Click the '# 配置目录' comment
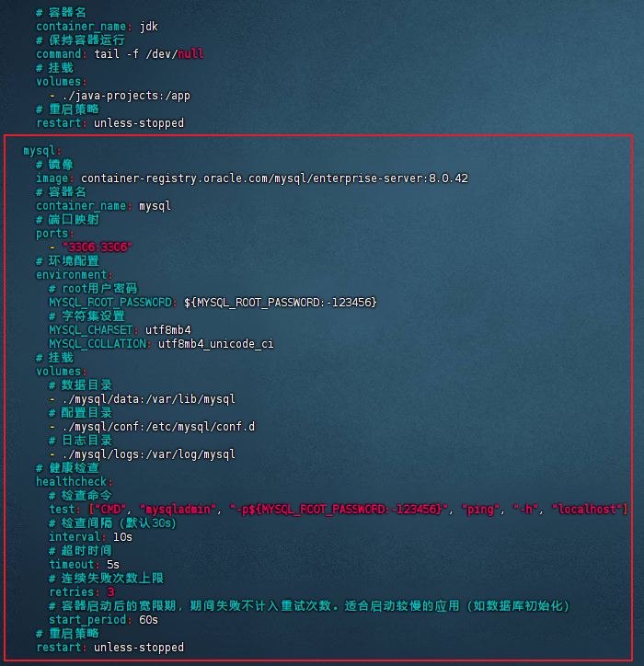644x666 pixels. point(80,413)
